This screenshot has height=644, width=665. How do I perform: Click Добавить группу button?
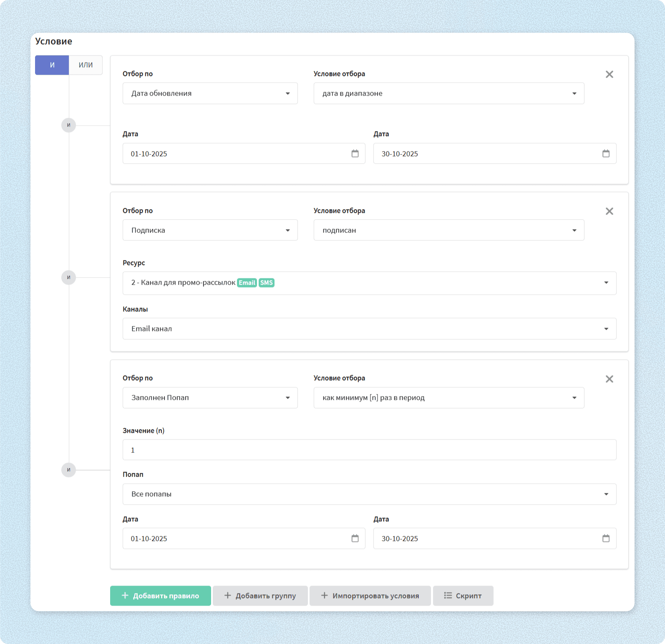[260, 596]
